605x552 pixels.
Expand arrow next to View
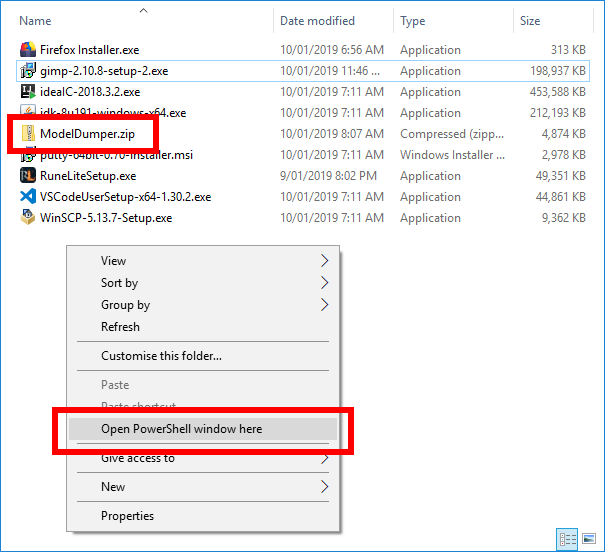coord(324,261)
